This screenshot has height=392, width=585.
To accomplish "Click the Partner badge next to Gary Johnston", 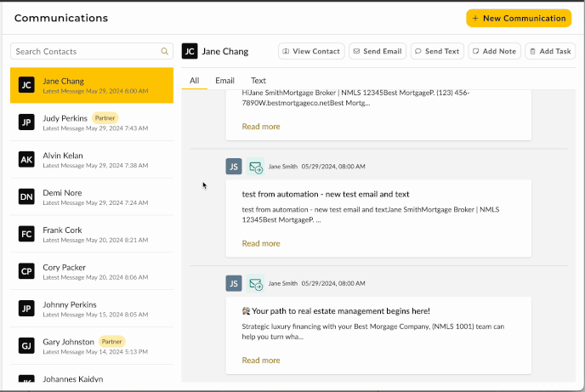I will [x=111, y=342].
